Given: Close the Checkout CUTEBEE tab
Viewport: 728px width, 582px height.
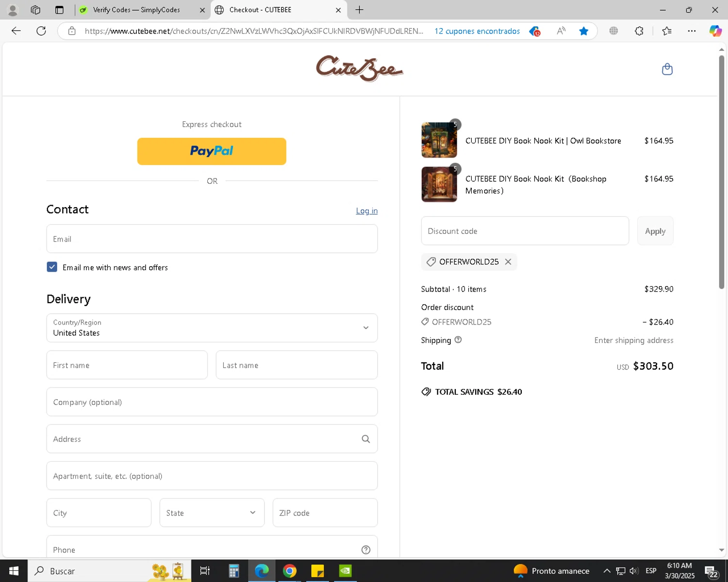Looking at the screenshot, I should tap(338, 10).
